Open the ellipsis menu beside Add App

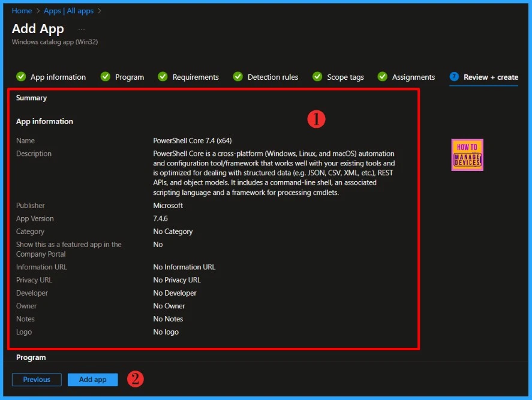[x=82, y=29]
